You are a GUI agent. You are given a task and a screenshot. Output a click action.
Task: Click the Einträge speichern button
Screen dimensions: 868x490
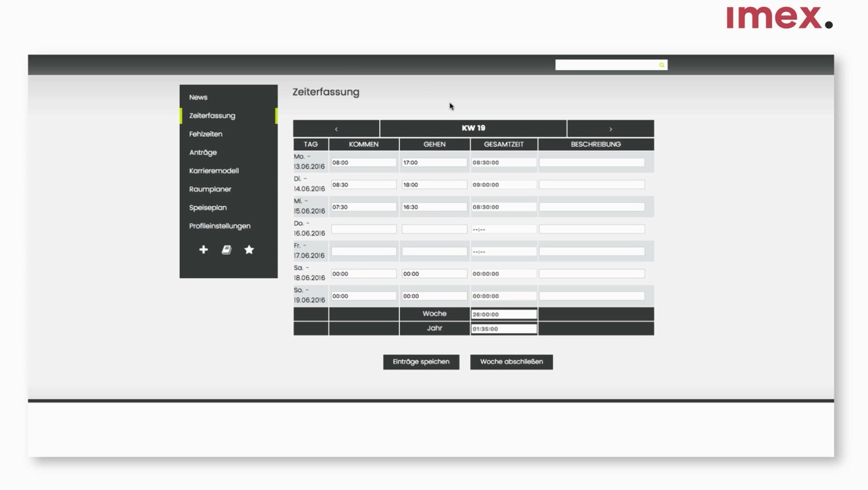coord(421,362)
